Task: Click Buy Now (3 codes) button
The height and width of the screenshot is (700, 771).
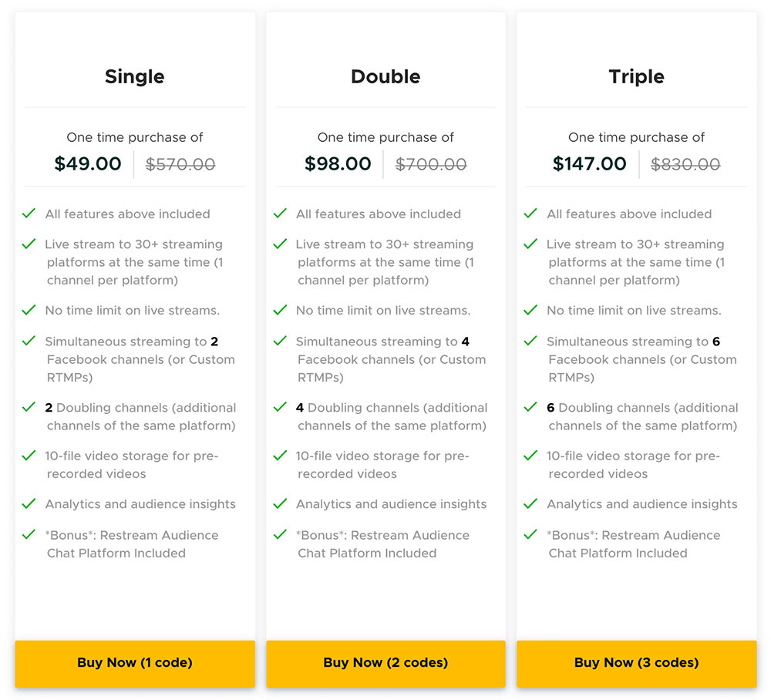Action: click(x=637, y=663)
